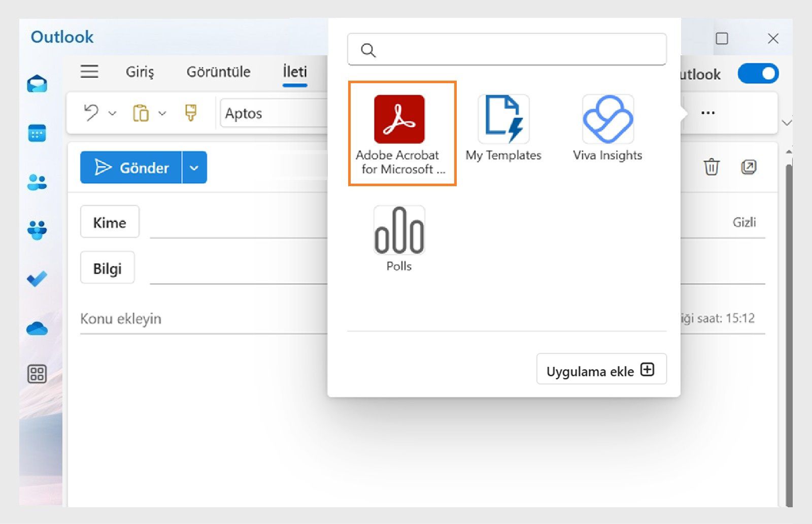This screenshot has height=524, width=812.
Task: Expand the Gönder button dropdown
Action: tap(193, 167)
